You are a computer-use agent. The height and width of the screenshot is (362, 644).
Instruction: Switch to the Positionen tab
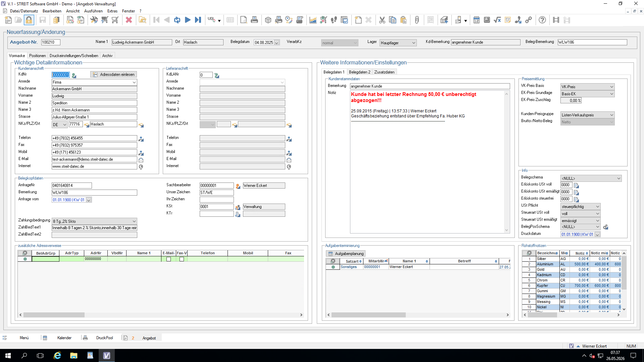click(37, 56)
